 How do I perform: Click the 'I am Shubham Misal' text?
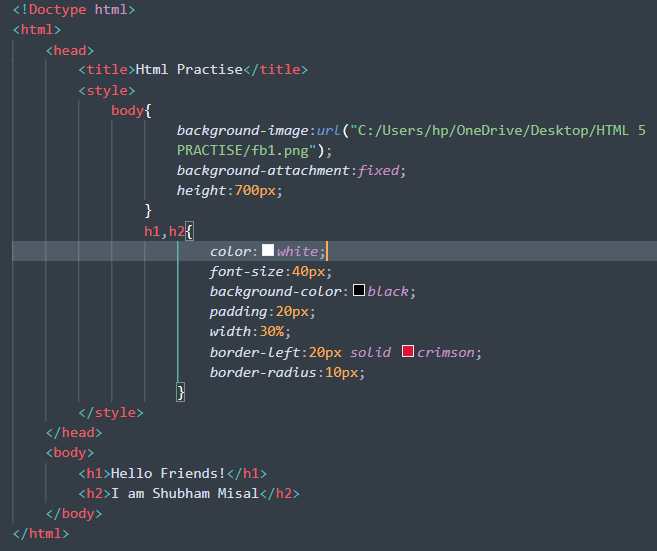185,493
